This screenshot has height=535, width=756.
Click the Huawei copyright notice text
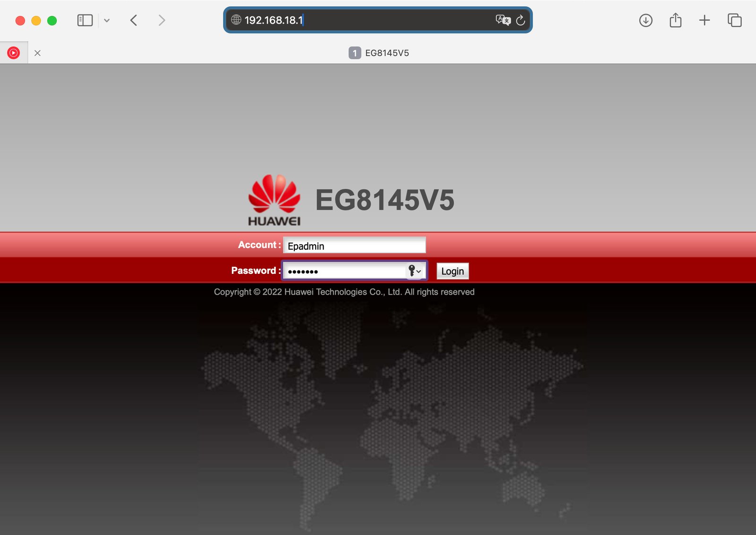(344, 292)
